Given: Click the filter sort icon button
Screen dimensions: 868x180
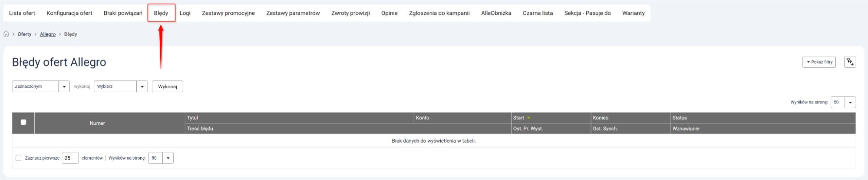Looking at the screenshot, I should coord(849,62).
